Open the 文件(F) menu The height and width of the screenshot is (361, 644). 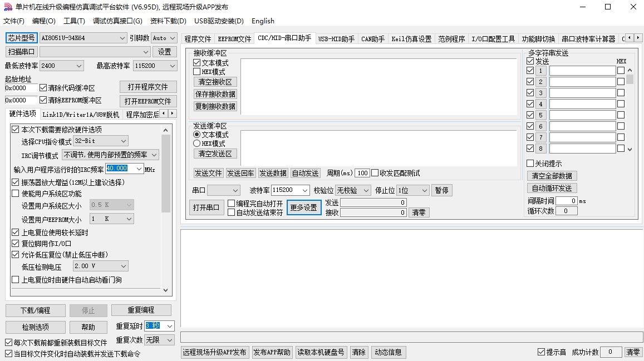13,21
